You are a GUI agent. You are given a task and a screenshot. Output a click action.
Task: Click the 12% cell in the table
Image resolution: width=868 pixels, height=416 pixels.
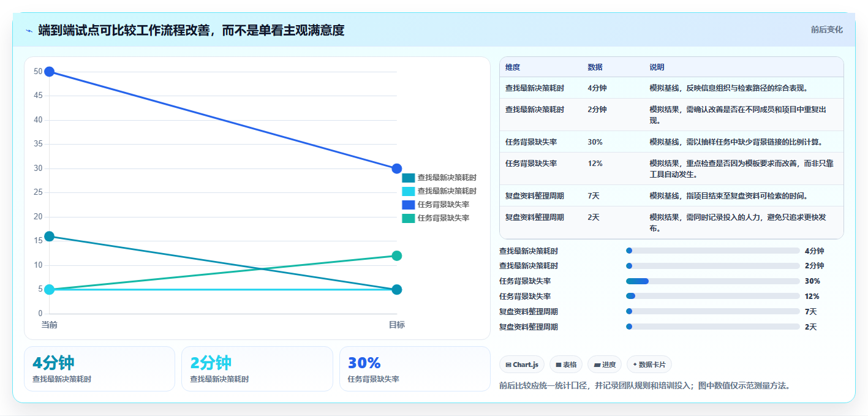tap(595, 164)
